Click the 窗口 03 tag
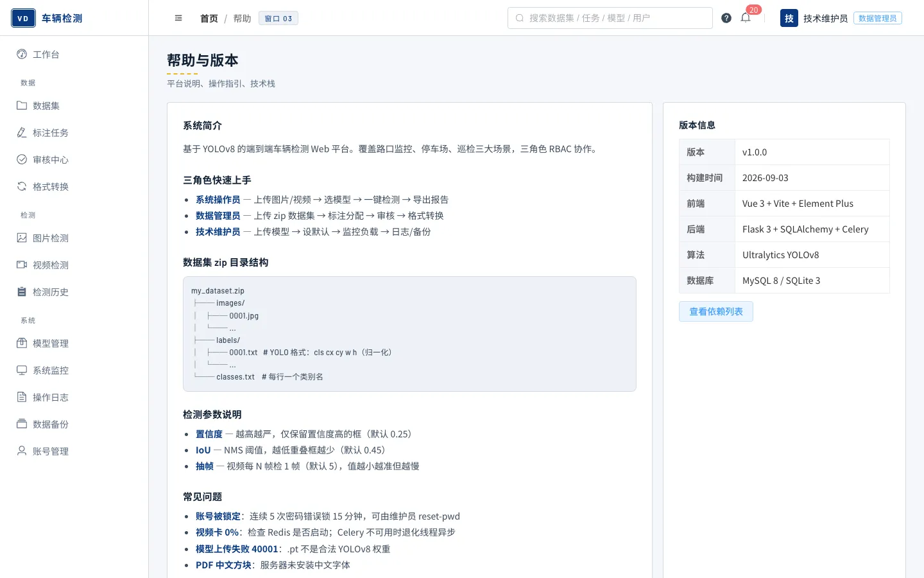This screenshot has height=578, width=924. (x=278, y=19)
